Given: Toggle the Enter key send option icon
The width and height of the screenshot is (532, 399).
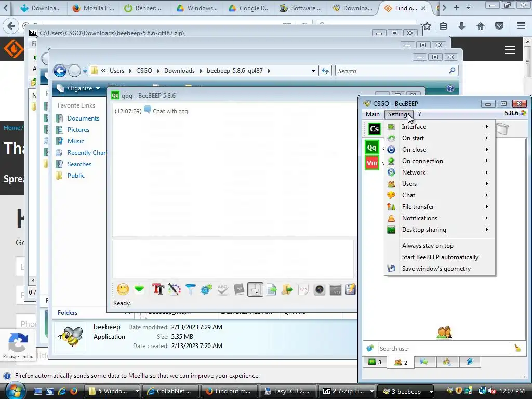Looking at the screenshot, I should (x=255, y=289).
